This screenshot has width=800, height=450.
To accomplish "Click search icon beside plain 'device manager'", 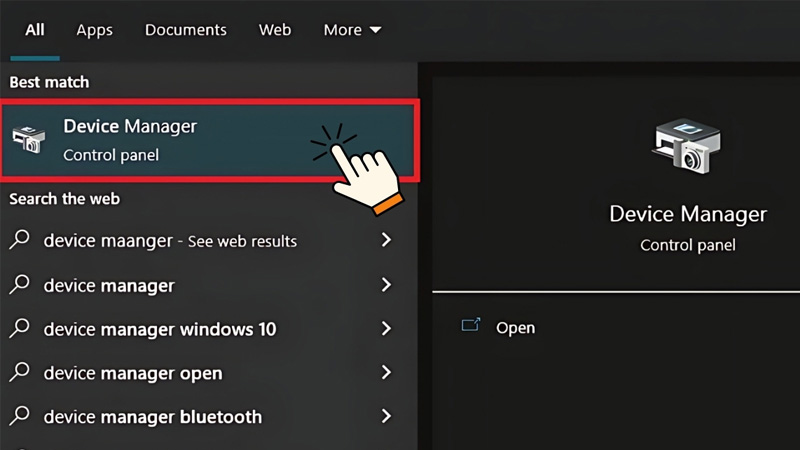I will 19,284.
